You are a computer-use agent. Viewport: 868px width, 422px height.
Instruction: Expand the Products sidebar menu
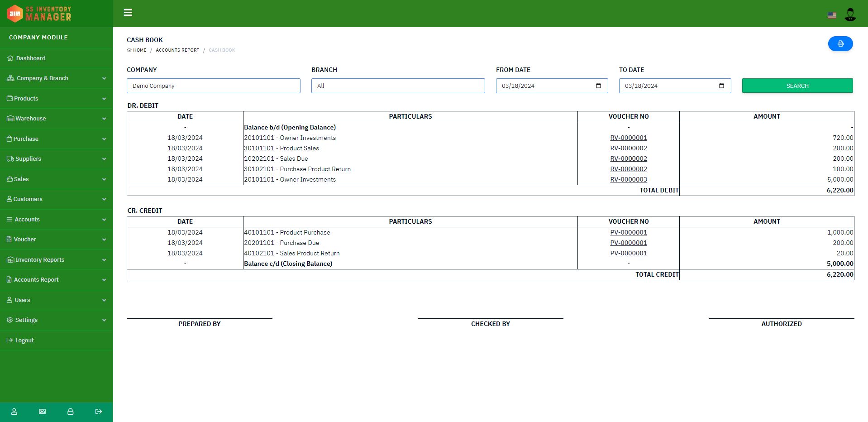[57, 99]
